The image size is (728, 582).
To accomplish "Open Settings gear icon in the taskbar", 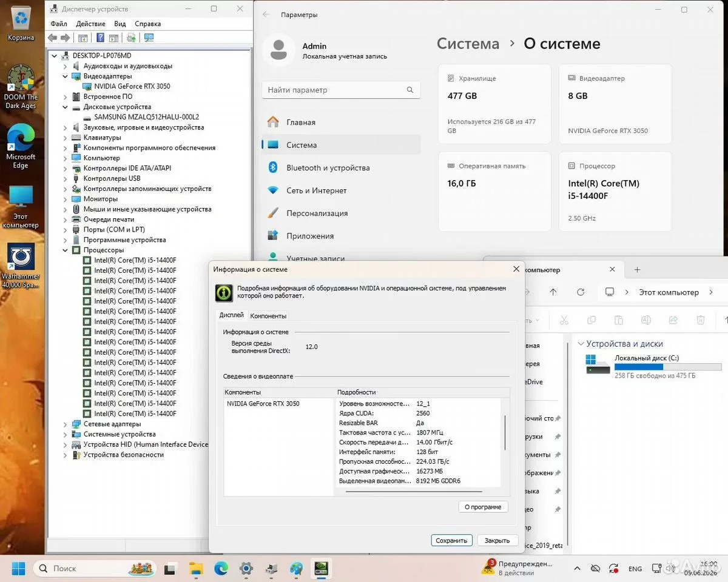I will point(246,569).
